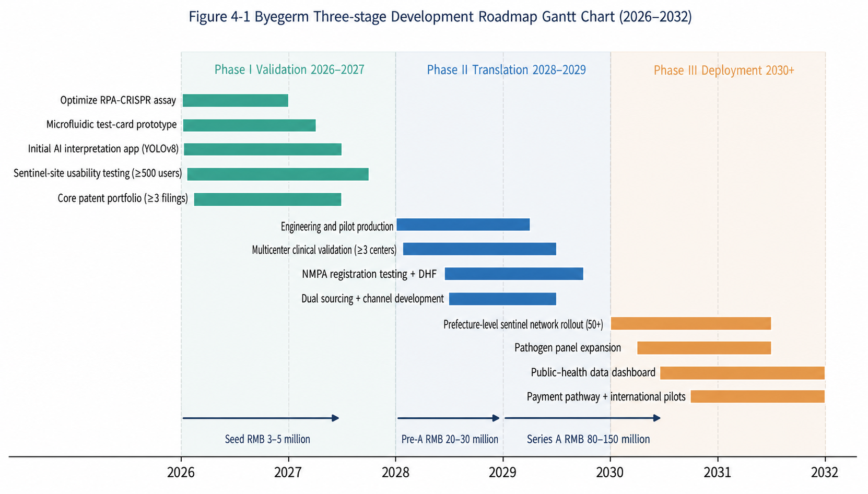Screen dimensions: 868x494
Task: Click the 2032 axis year label
Action: [825, 473]
